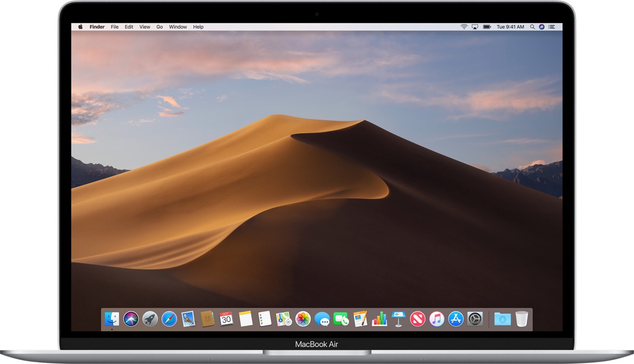634x364 pixels.
Task: Open the Finder menu
Action: coord(97,27)
